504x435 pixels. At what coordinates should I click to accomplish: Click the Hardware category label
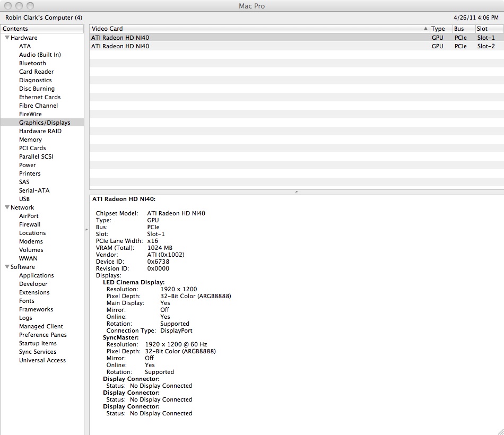(x=24, y=38)
